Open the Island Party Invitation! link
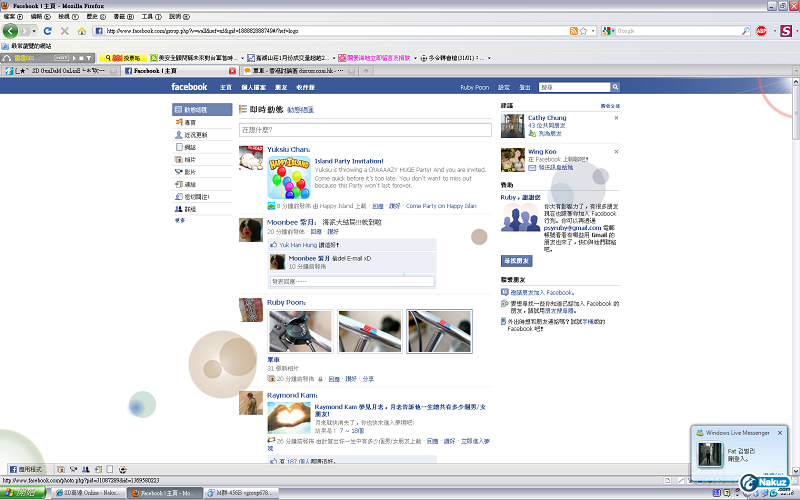 pos(349,161)
